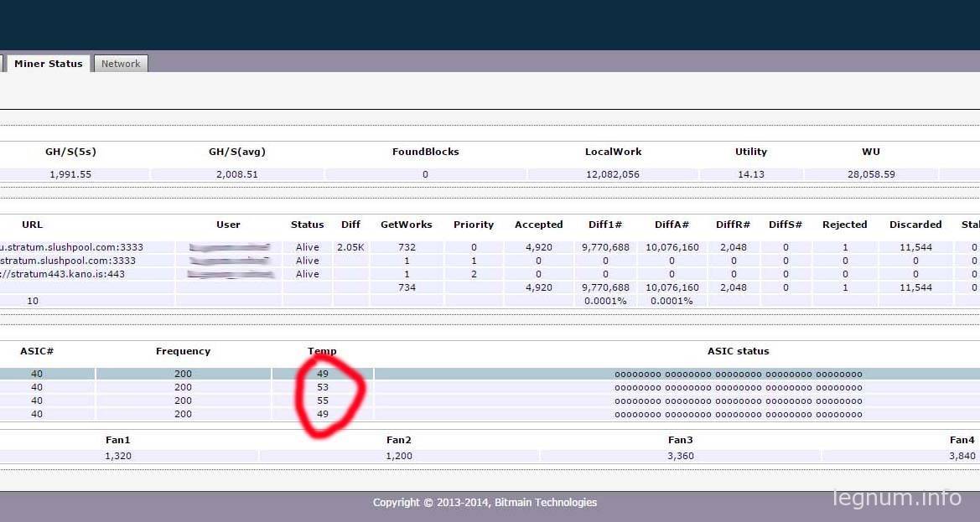Switch to the Network tab

[121, 64]
